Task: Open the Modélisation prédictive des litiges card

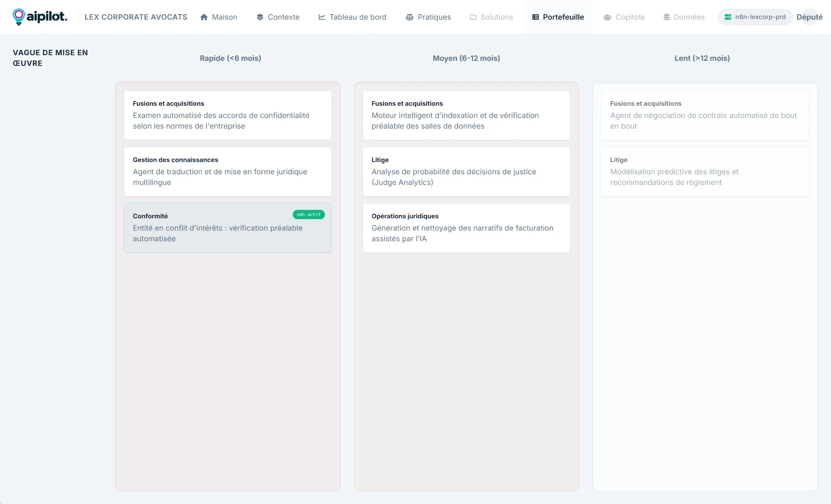Action: coord(705,172)
